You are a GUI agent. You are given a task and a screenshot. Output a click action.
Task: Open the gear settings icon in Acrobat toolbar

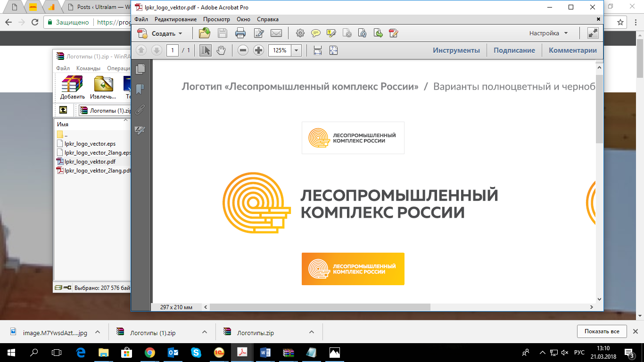click(300, 33)
